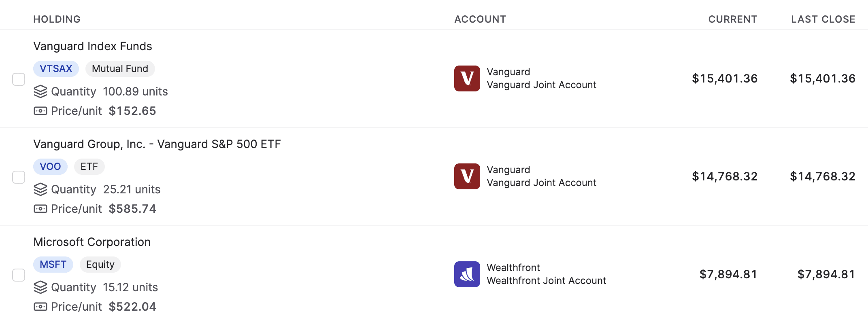Click the price/unit icon in the VTSAX row
868x322 pixels.
40,110
